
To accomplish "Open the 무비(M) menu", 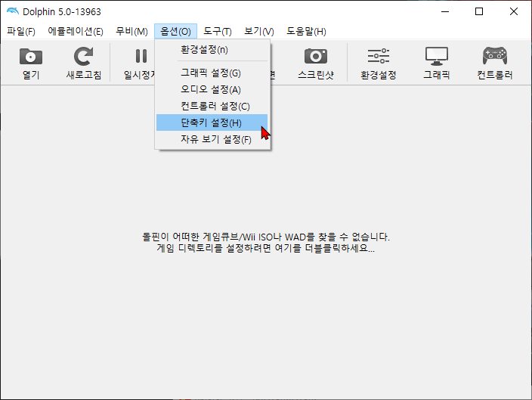I will click(131, 31).
